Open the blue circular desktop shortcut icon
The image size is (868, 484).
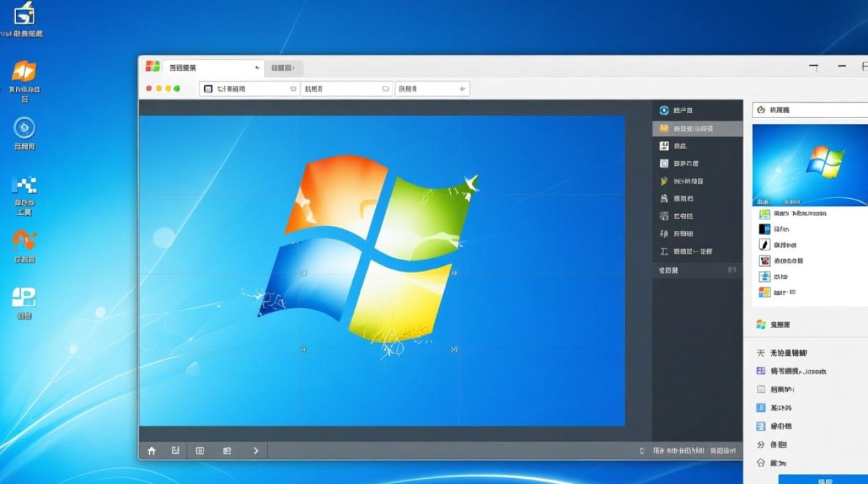25,128
